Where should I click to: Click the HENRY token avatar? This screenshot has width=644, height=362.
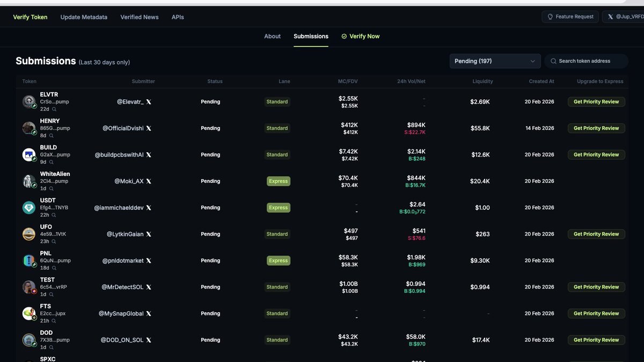pos(28,128)
